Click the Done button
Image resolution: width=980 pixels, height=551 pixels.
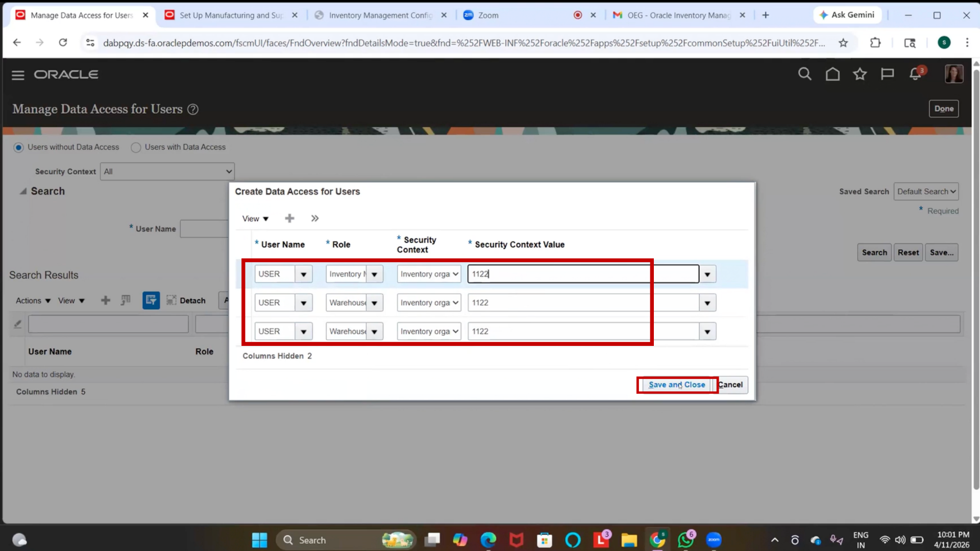[944, 109]
